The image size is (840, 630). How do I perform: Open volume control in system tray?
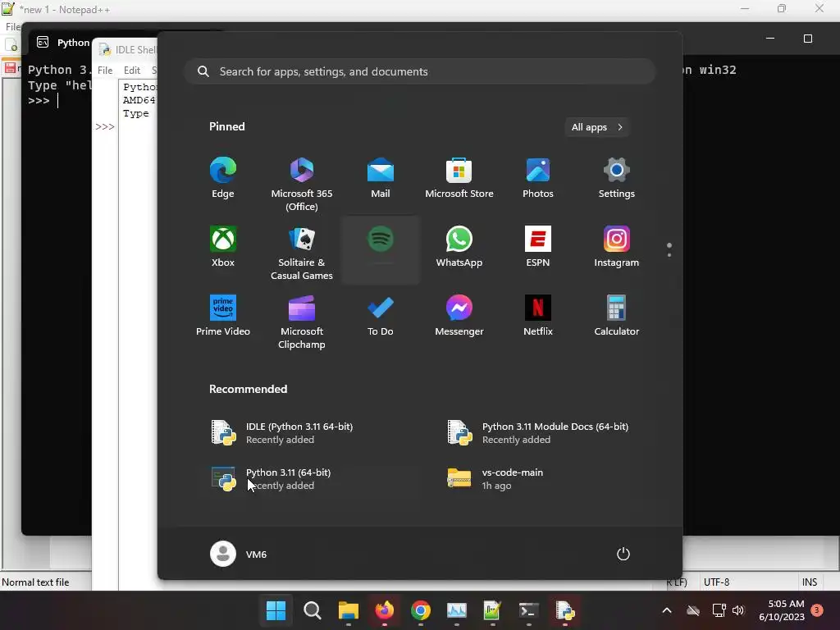[x=739, y=610]
